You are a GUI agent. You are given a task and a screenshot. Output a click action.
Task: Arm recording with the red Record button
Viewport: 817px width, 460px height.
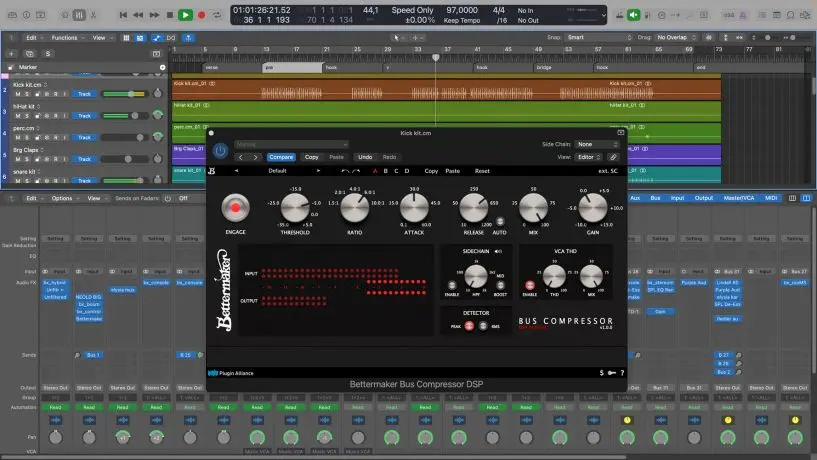coord(202,15)
